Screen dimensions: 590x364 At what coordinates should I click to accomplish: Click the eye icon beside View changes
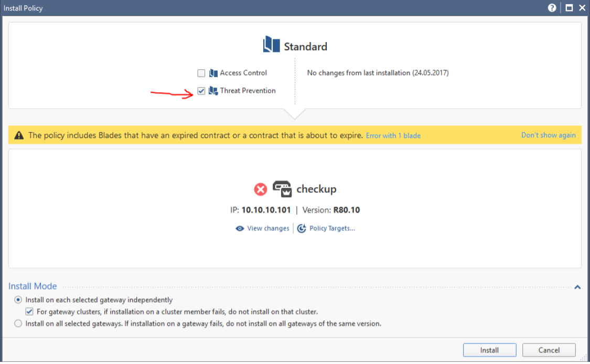click(240, 229)
